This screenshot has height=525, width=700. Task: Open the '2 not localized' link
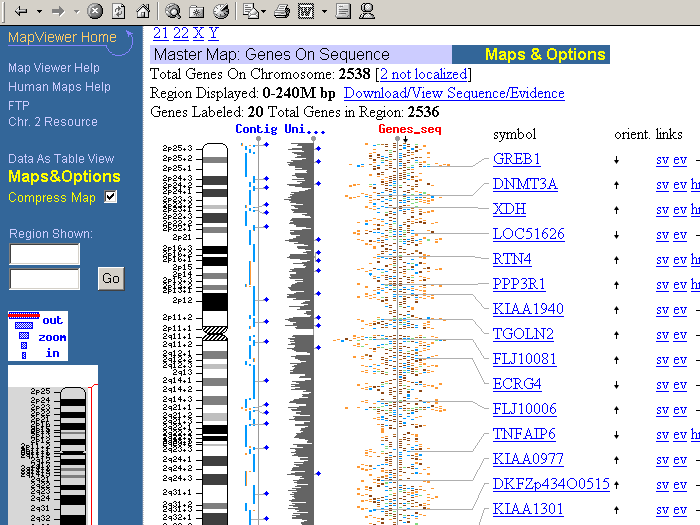pyautogui.click(x=423, y=74)
